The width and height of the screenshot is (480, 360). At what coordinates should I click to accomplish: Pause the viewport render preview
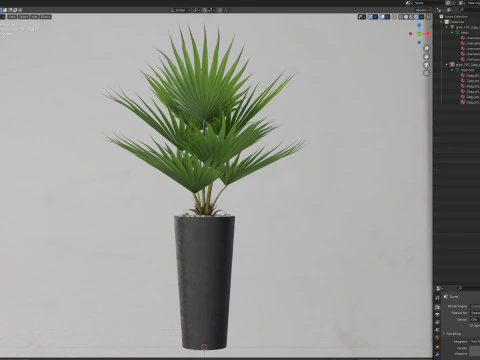tap(428, 17)
